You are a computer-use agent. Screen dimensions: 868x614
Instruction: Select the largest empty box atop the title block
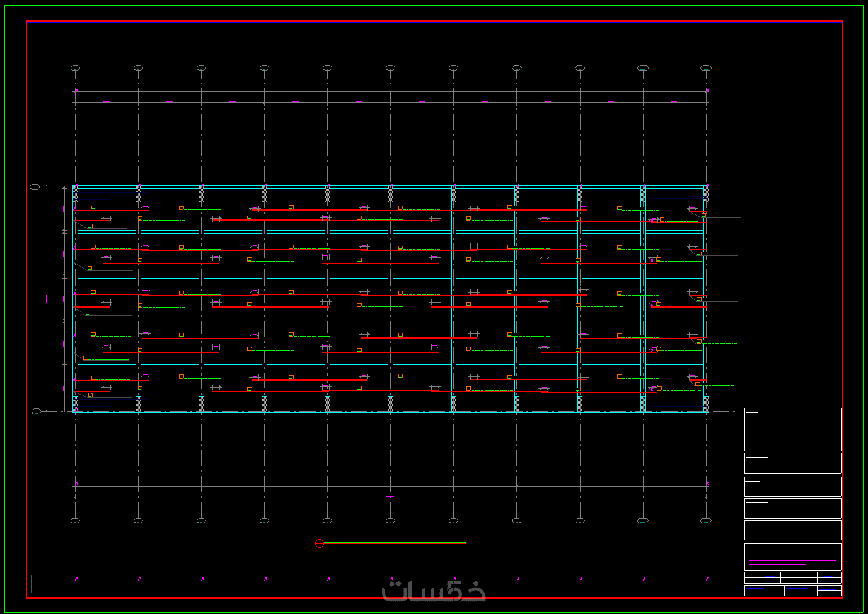click(792, 429)
